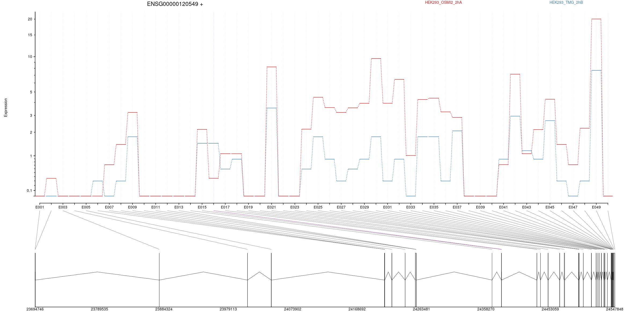
Task: Click genomic coordinate 24168692
Action: click(x=357, y=309)
